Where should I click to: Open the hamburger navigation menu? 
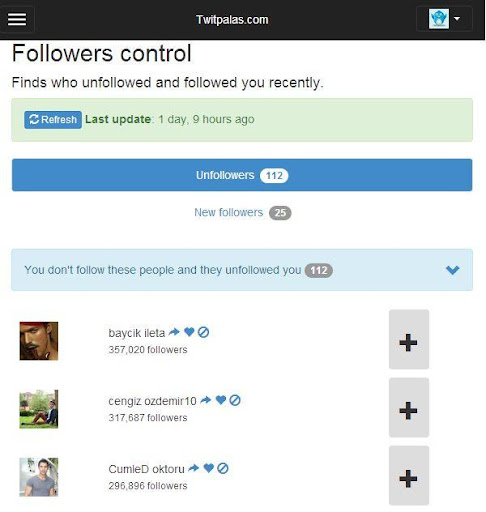tap(17, 19)
